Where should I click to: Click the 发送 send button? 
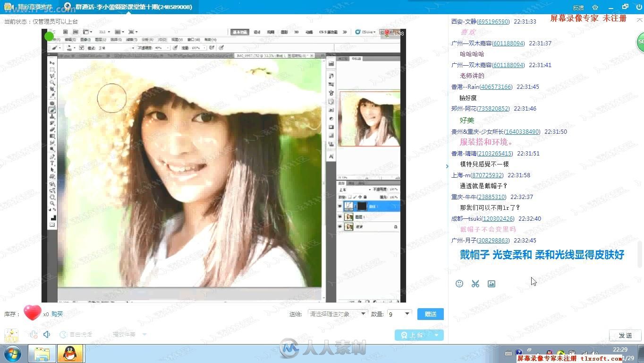point(625,335)
